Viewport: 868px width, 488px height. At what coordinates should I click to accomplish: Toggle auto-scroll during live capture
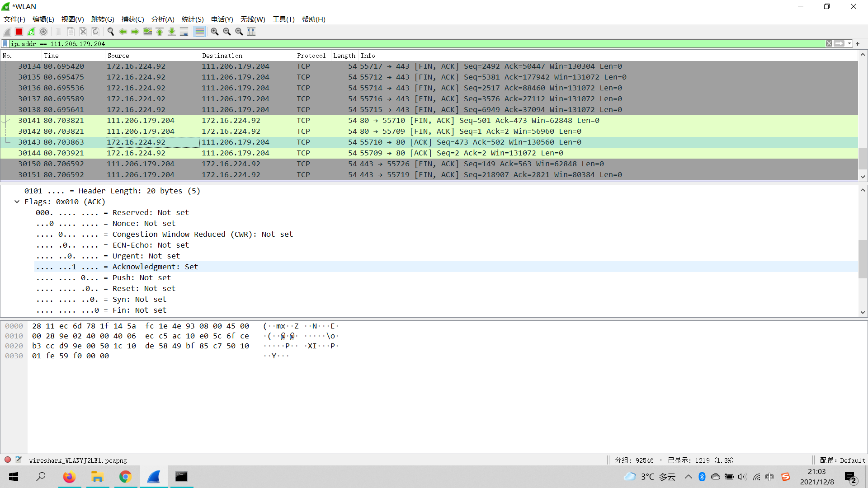(x=184, y=32)
